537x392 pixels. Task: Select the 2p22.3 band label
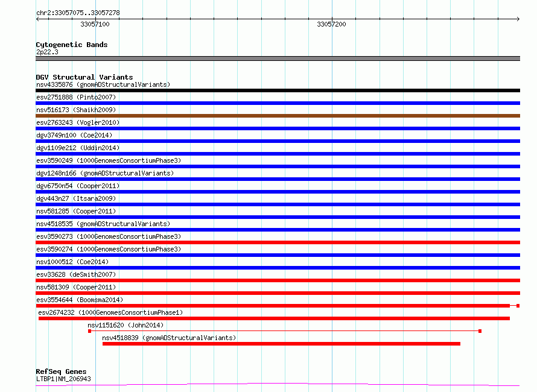pos(47,52)
